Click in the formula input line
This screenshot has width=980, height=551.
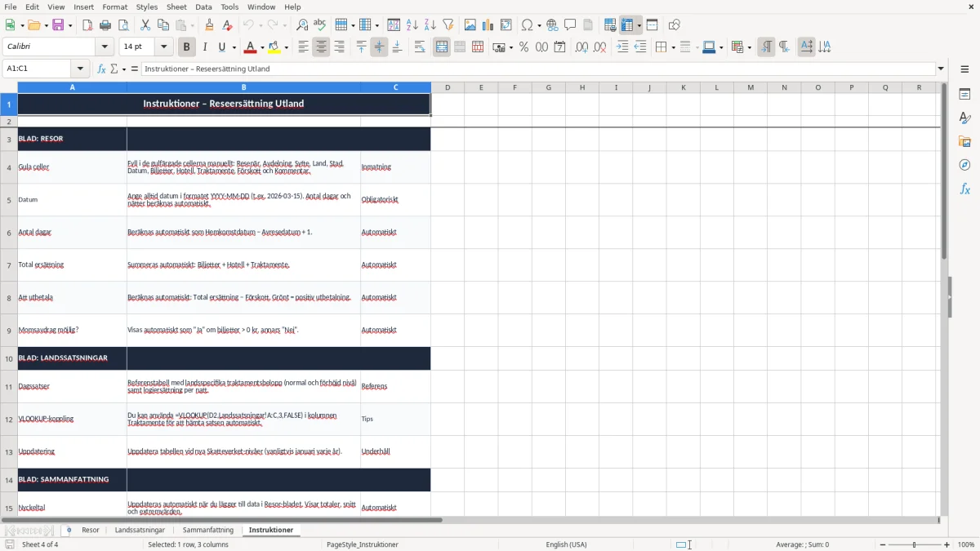[537, 69]
